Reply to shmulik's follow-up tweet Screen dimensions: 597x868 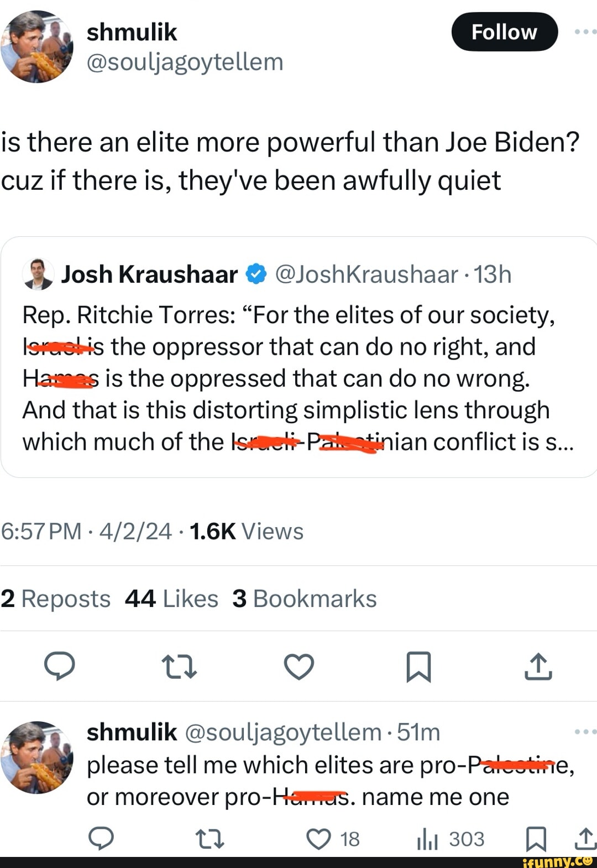(102, 839)
